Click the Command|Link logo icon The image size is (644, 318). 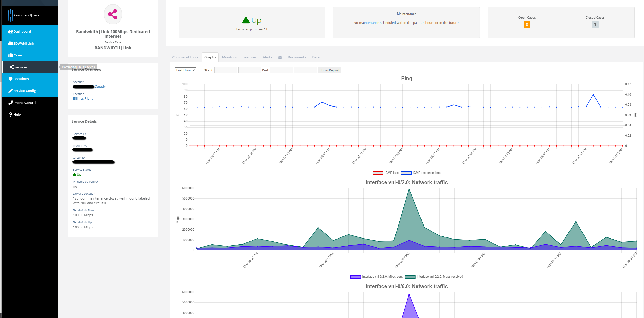10,15
